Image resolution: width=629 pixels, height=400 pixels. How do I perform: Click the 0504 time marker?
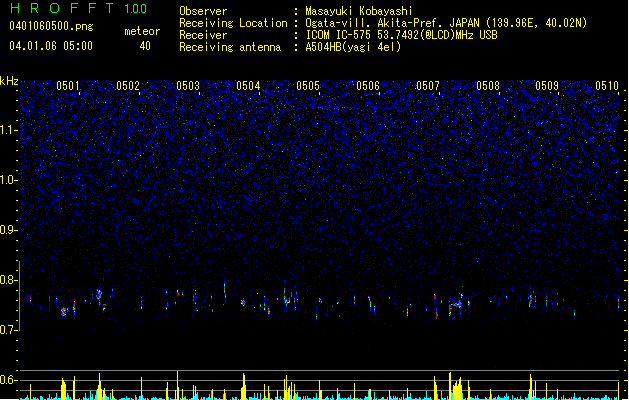click(248, 86)
